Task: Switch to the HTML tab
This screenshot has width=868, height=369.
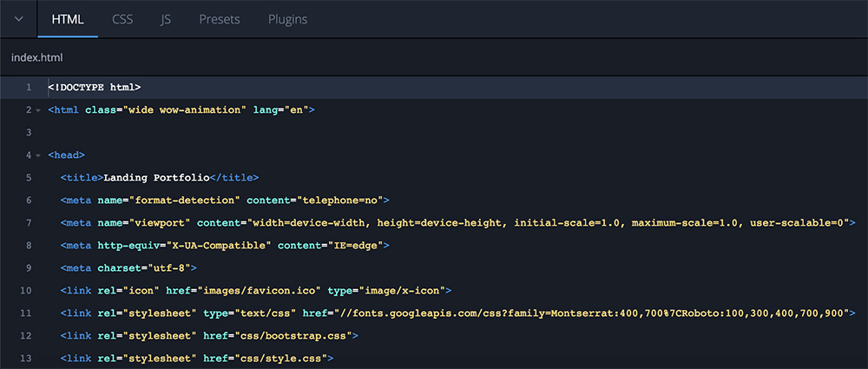Action: [x=68, y=19]
